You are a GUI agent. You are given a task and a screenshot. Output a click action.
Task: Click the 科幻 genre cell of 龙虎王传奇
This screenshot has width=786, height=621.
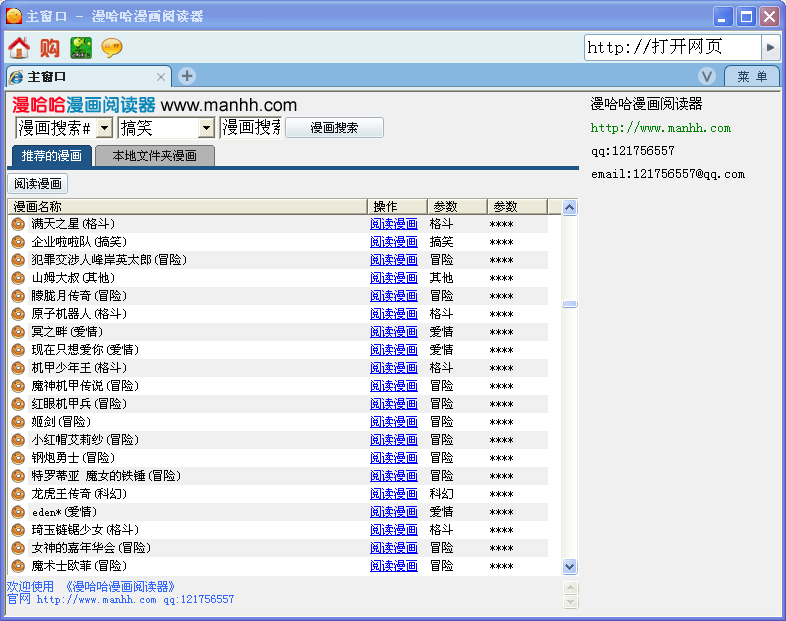(x=442, y=494)
